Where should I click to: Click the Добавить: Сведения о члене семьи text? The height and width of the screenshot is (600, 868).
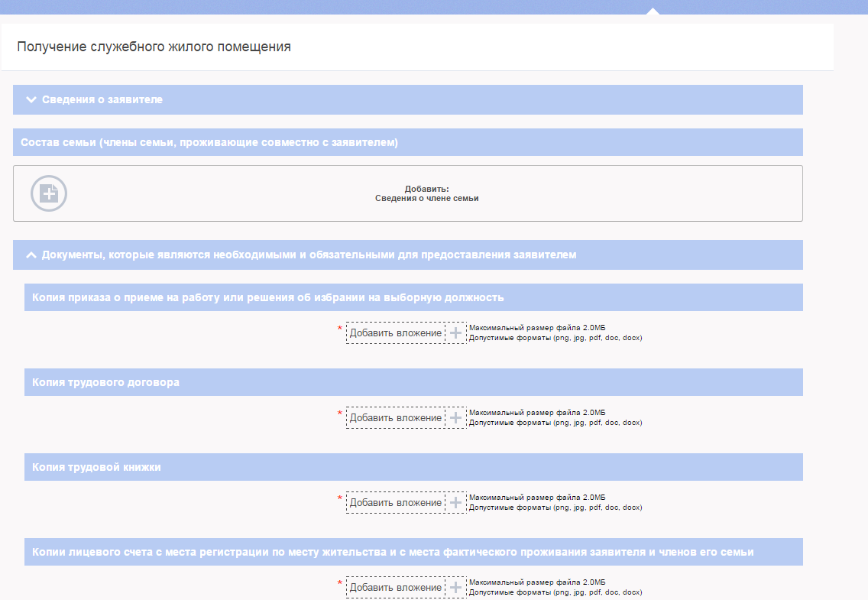(x=426, y=193)
